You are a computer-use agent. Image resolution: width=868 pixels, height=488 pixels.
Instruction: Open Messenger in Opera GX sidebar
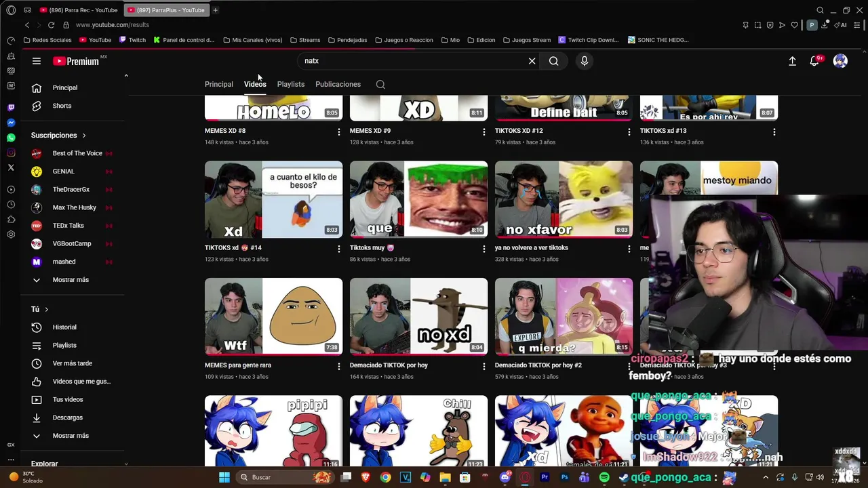point(11,123)
